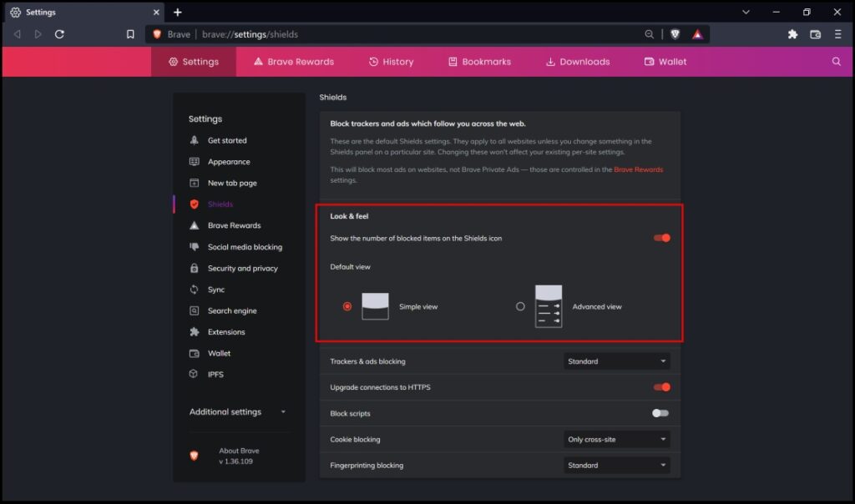Open the Brave main hamburger menu

[838, 34]
